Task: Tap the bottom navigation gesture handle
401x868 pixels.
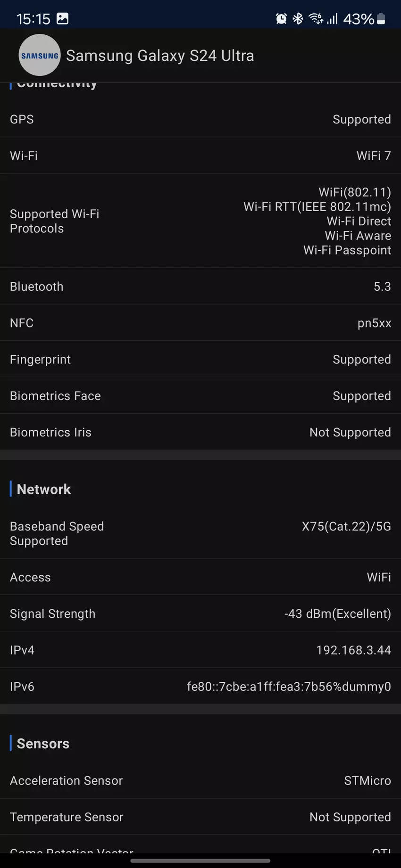Action: point(200,861)
